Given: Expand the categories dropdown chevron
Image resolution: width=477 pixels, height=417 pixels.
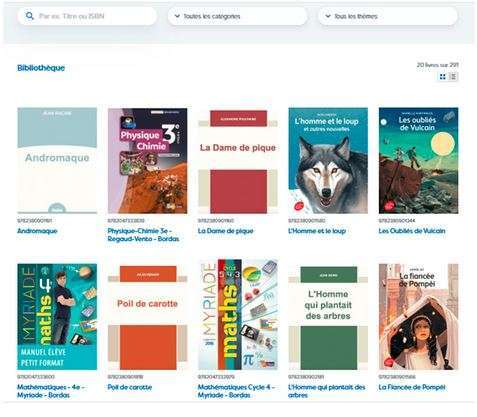Looking at the screenshot, I should coord(177,16).
